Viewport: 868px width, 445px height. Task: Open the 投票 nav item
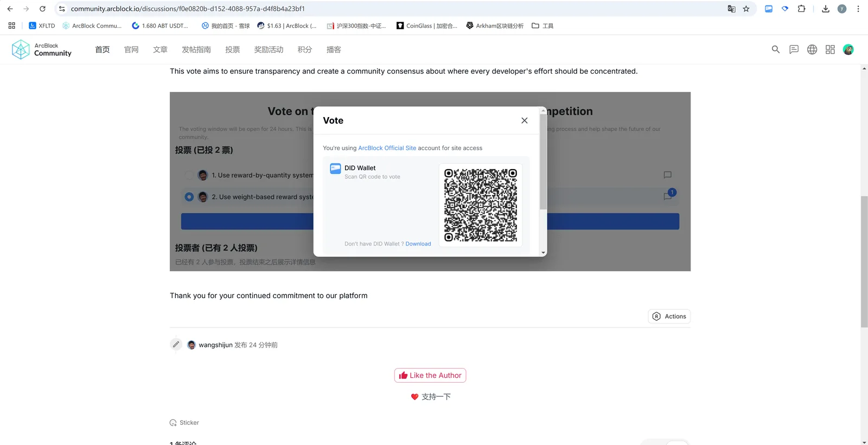(x=233, y=49)
